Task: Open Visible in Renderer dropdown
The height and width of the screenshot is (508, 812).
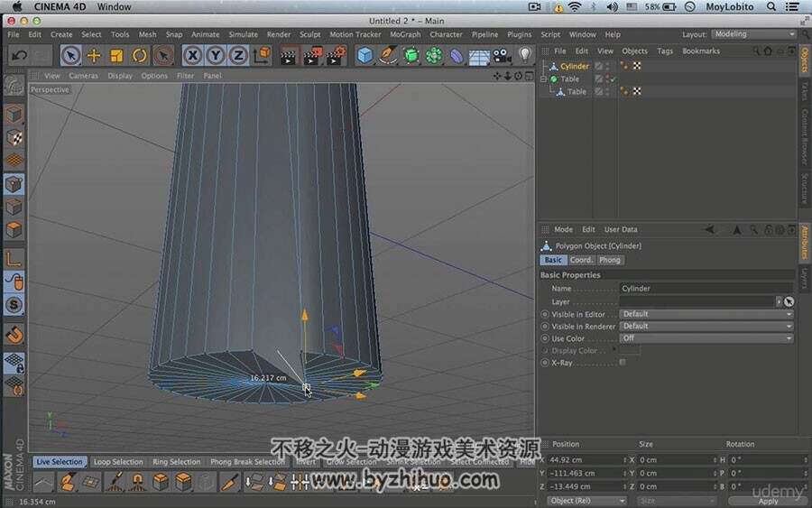Action: [x=706, y=327]
